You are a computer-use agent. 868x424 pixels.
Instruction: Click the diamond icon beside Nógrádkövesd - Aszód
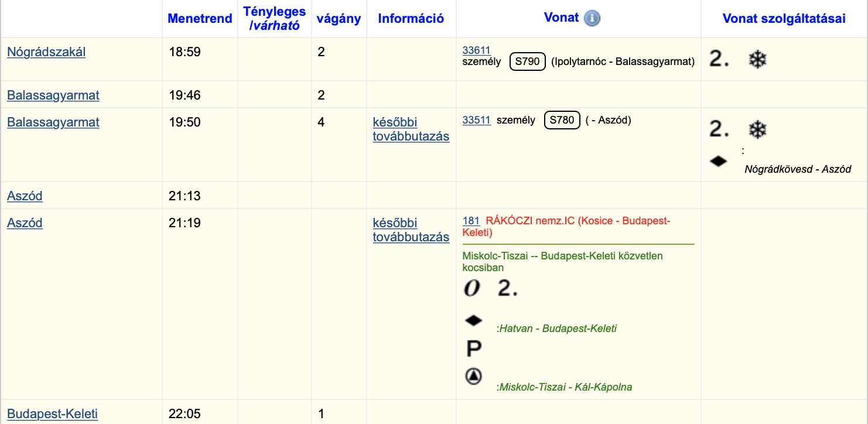point(719,160)
